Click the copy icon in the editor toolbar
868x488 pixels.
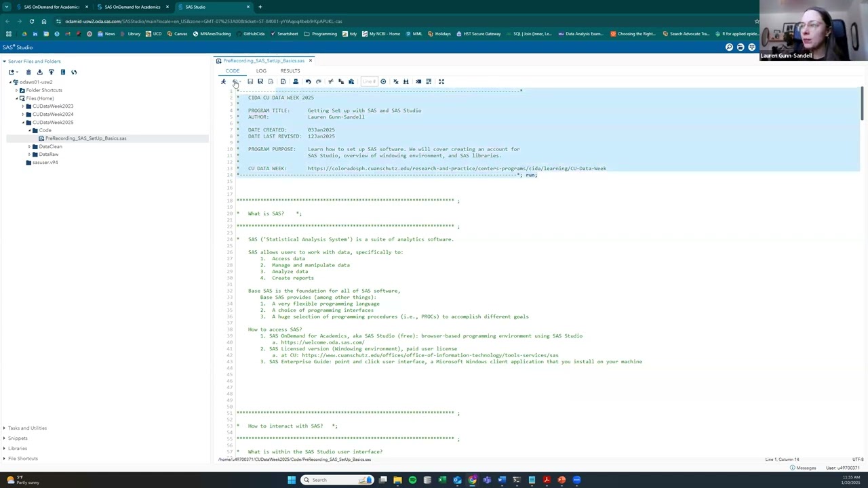coord(340,81)
